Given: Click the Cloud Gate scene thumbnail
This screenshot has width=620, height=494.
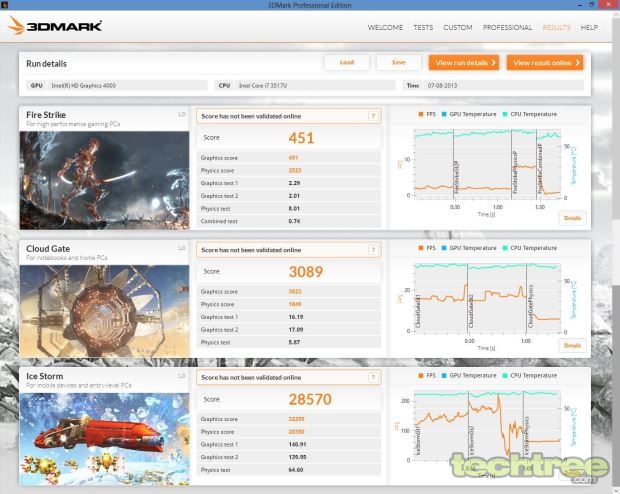Looking at the screenshot, I should click(x=104, y=311).
